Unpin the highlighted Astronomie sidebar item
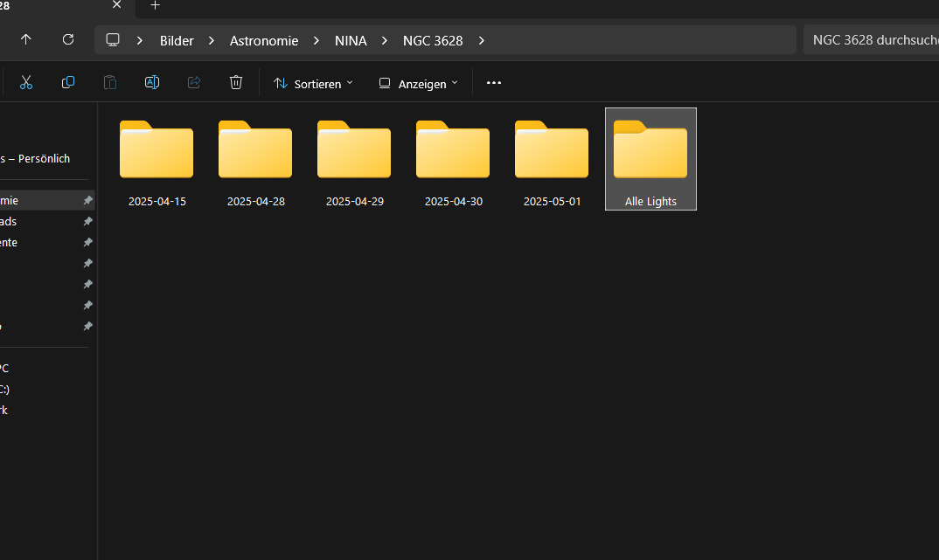The width and height of the screenshot is (939, 560). (x=88, y=200)
